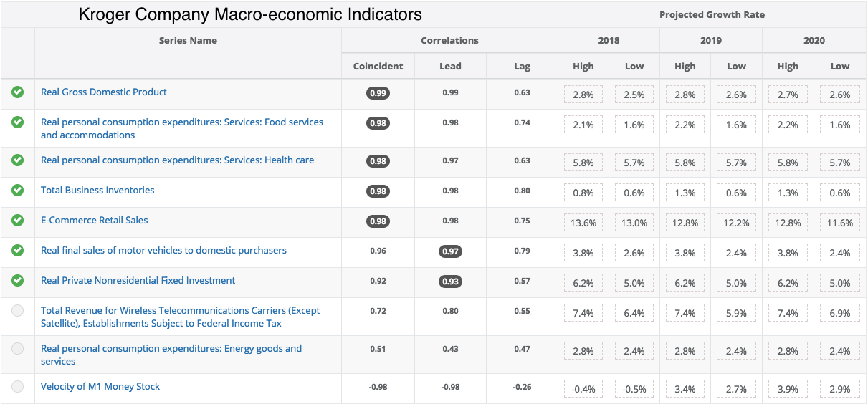Toggle checkmark for Real Private Nonresidential Fixed Investment
The height and width of the screenshot is (404, 868).
click(18, 280)
